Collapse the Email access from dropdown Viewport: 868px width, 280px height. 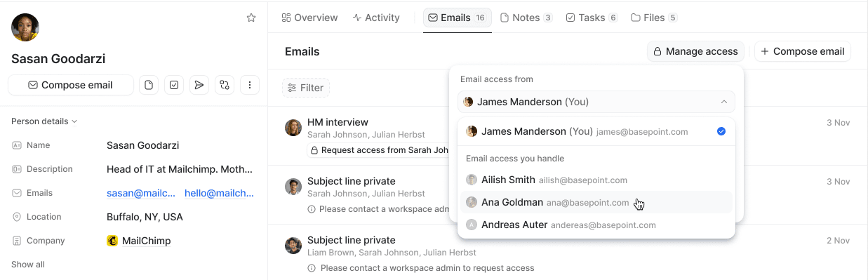click(596, 102)
